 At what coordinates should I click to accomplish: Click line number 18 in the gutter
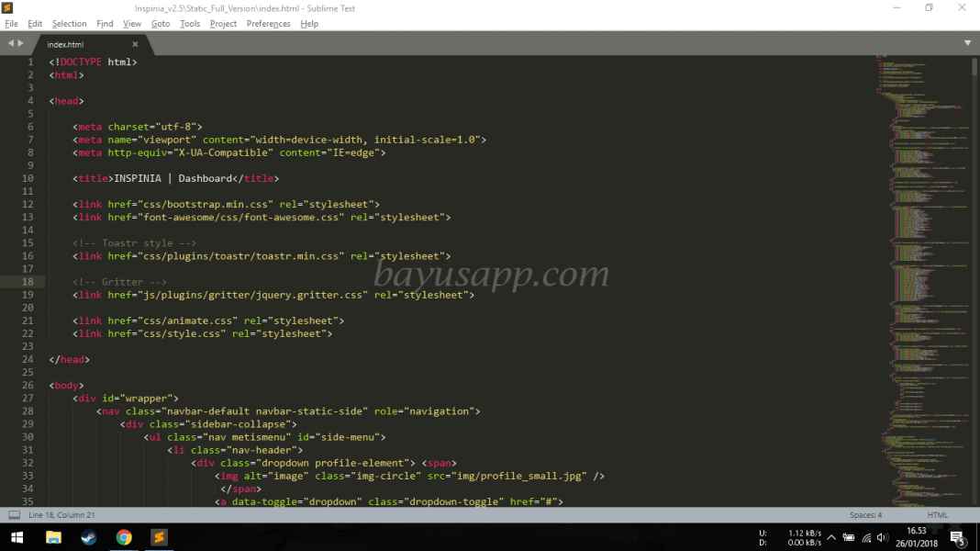point(28,282)
